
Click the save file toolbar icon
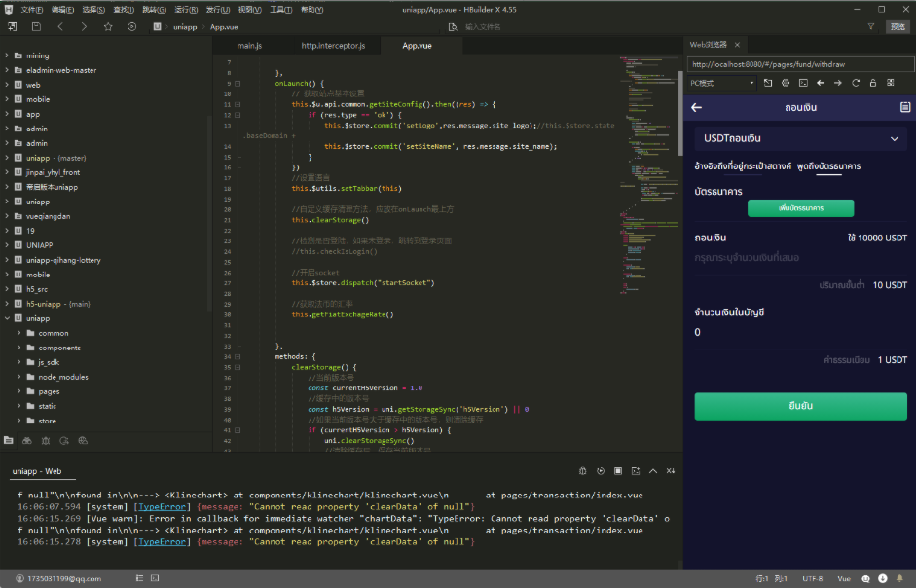coord(36,27)
